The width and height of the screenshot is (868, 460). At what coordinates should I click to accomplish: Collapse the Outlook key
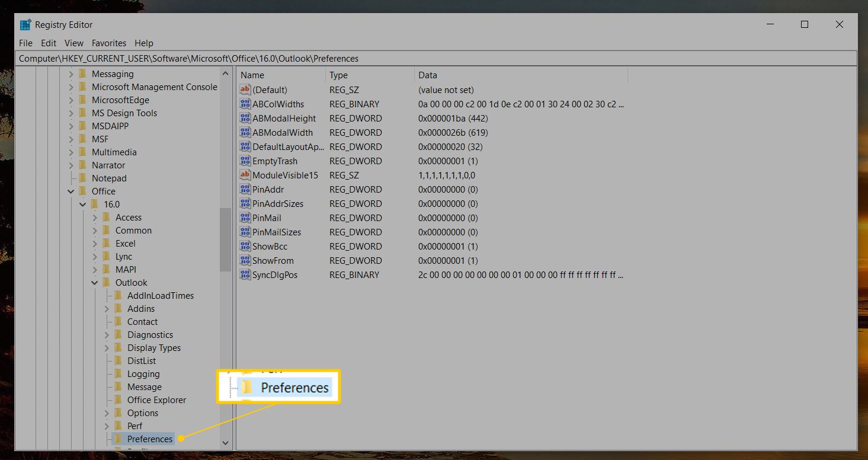click(x=95, y=282)
